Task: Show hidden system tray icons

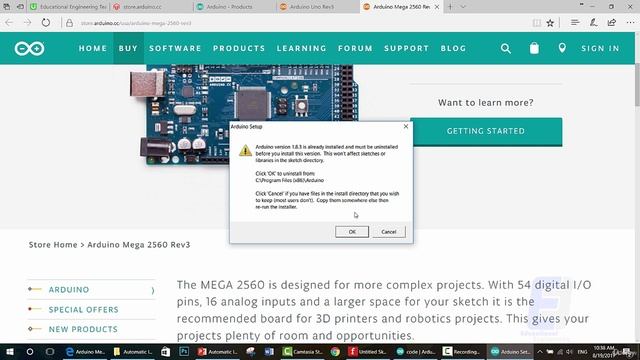Action: pos(540,351)
